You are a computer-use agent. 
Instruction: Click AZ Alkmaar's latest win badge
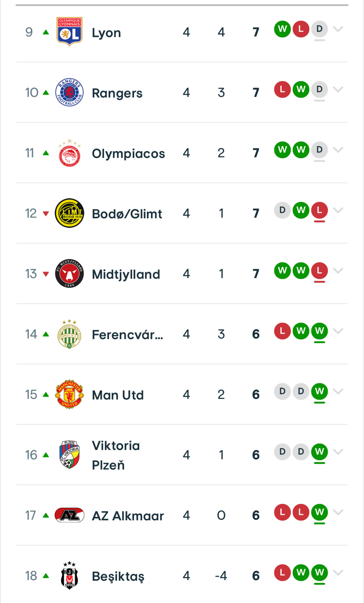[x=319, y=512]
